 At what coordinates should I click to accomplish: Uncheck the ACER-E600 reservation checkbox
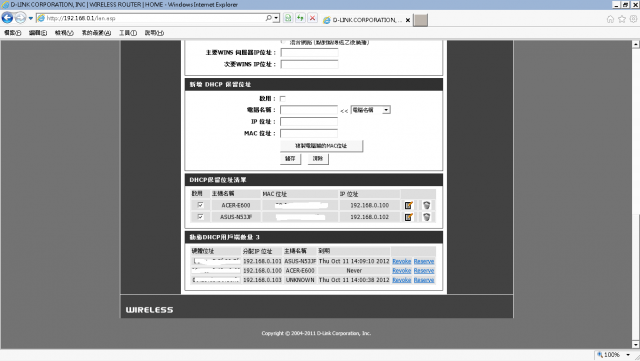(x=200, y=205)
